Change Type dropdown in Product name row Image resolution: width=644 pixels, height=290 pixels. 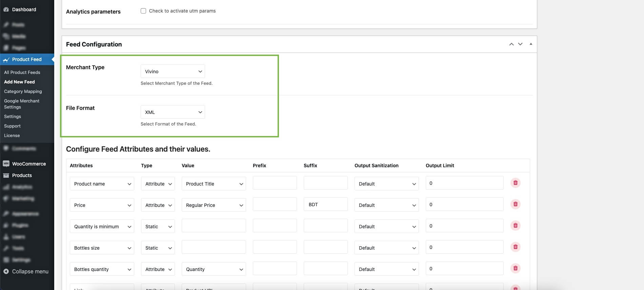(x=158, y=183)
